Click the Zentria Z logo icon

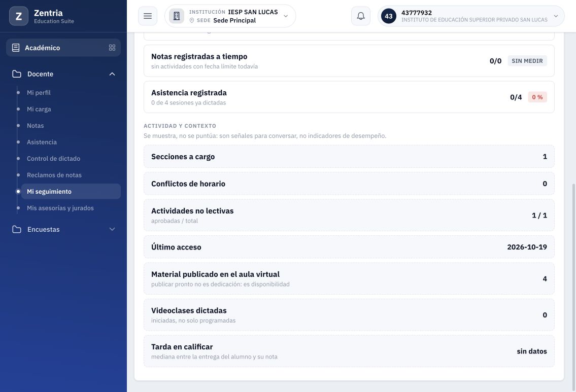click(x=19, y=16)
